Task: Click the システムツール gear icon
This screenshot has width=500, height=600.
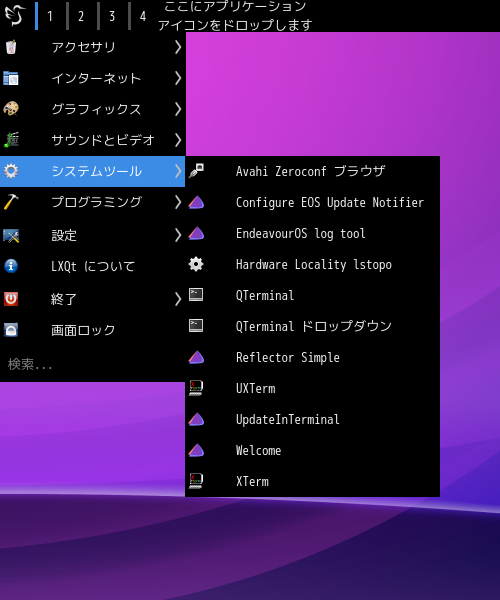Action: 11,171
